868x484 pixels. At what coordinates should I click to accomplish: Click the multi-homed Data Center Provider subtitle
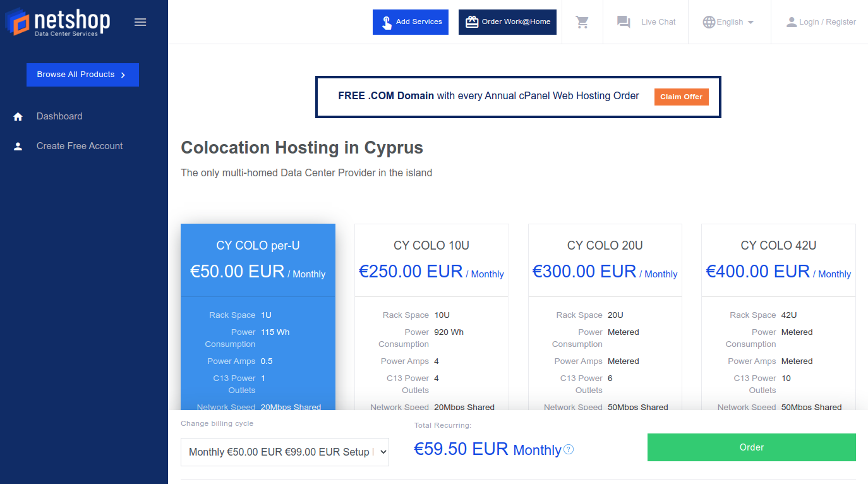[x=306, y=173]
